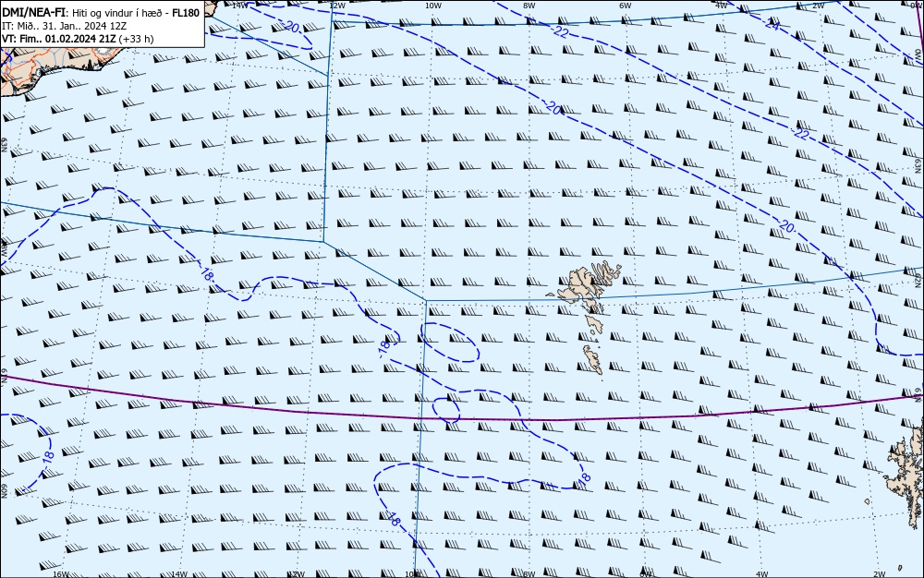The height and width of the screenshot is (578, 924).
Task: Click the -22 isotherm label near 8W top
Action: coord(560,31)
